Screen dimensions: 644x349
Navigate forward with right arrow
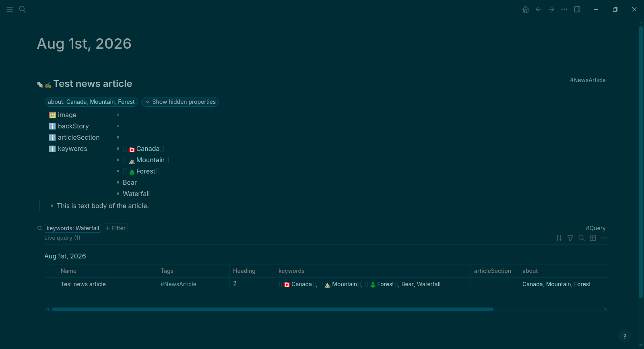(x=551, y=9)
